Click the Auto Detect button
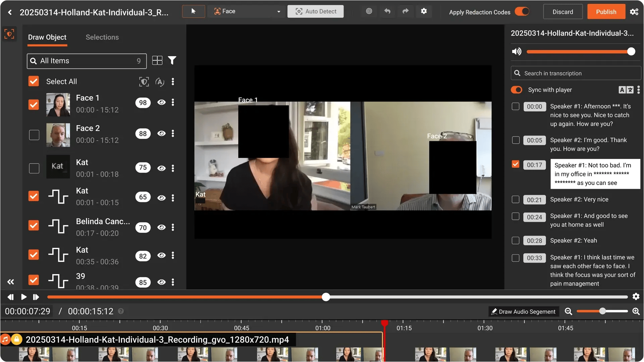644x362 pixels. tap(315, 11)
